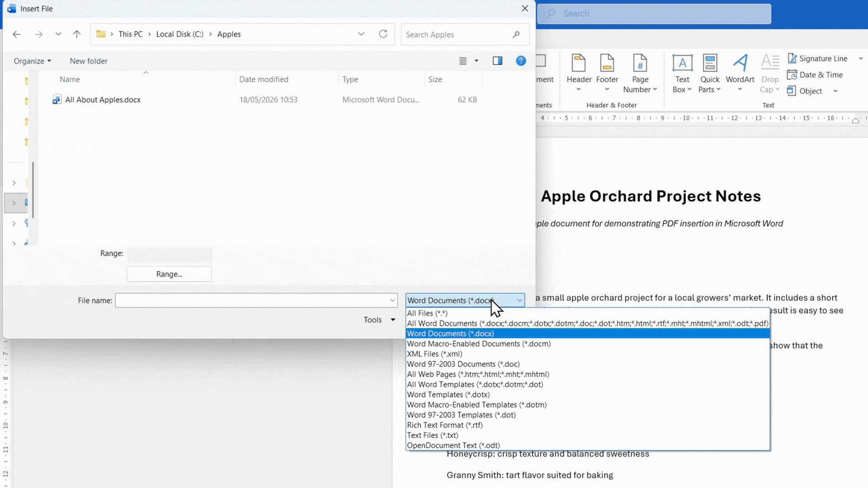Screen dimensions: 868x488
Task: Open Page Number menu
Action: pyautogui.click(x=640, y=73)
